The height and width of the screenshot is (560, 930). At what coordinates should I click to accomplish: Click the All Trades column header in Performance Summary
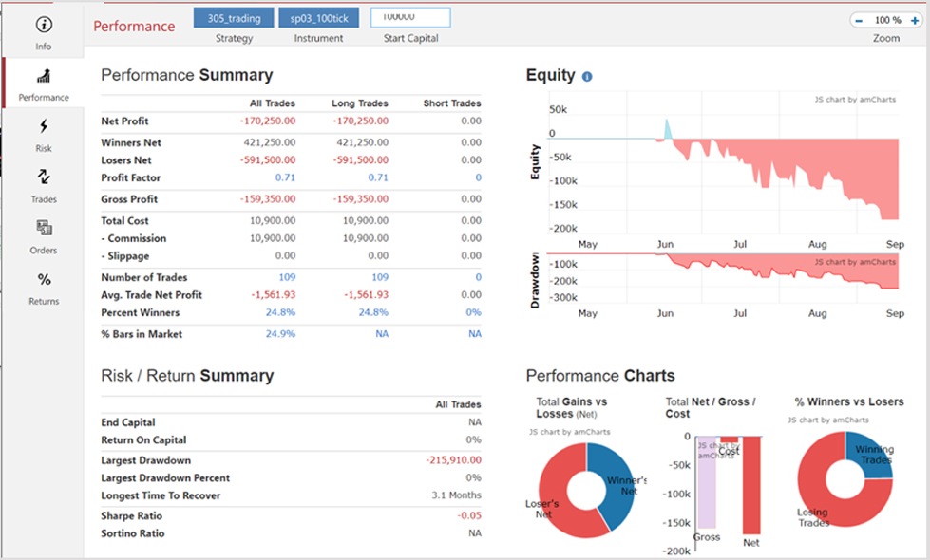[273, 103]
